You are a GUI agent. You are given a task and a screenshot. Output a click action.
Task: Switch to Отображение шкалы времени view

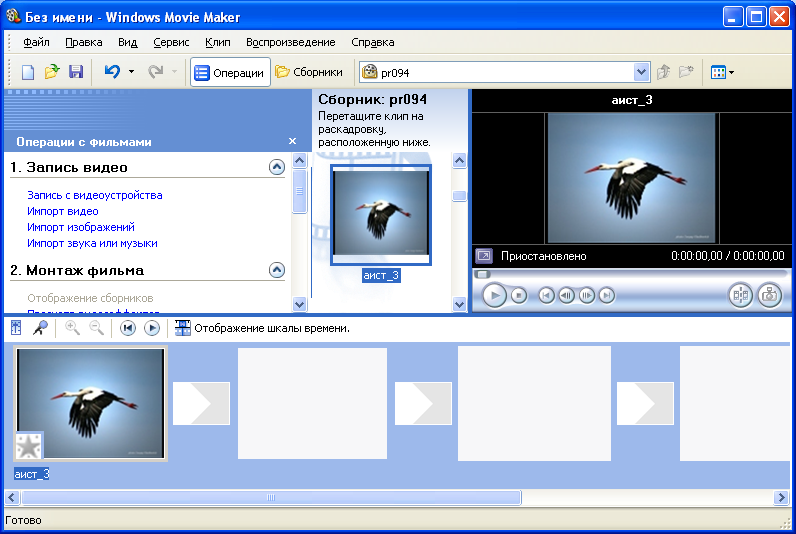[262, 328]
